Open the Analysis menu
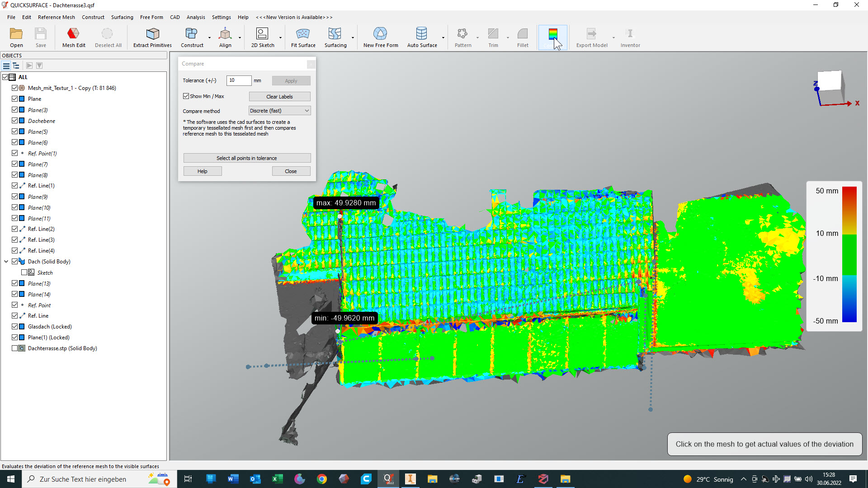The width and height of the screenshot is (868, 488). (x=195, y=17)
